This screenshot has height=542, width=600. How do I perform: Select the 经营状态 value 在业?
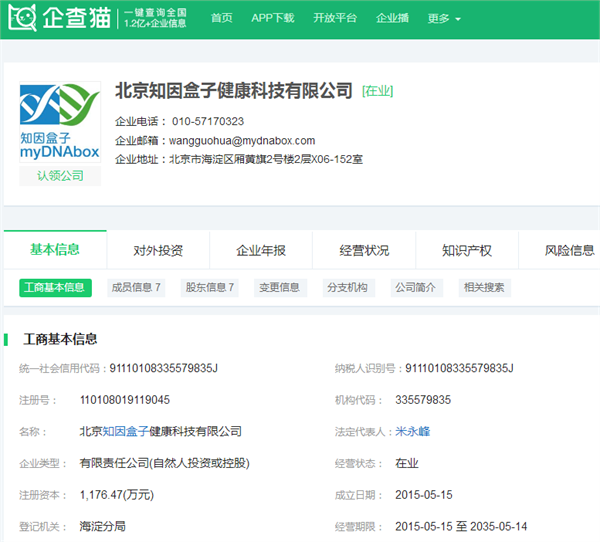coord(407,464)
